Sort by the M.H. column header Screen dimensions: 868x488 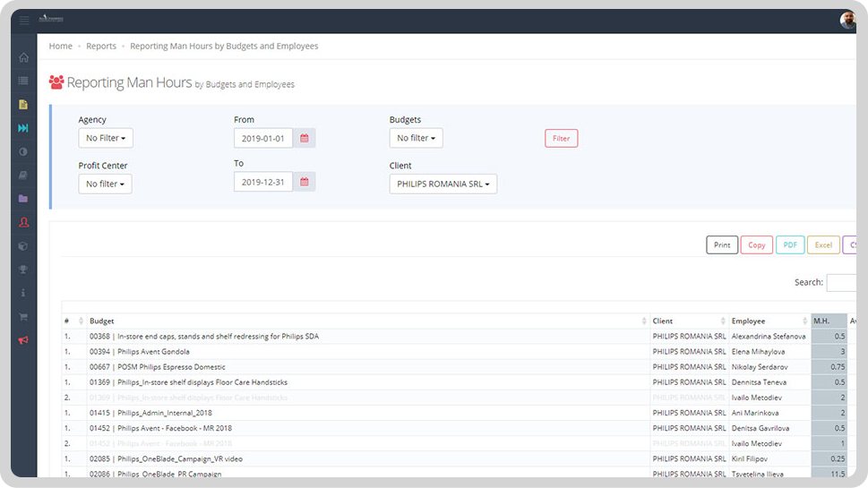point(829,321)
